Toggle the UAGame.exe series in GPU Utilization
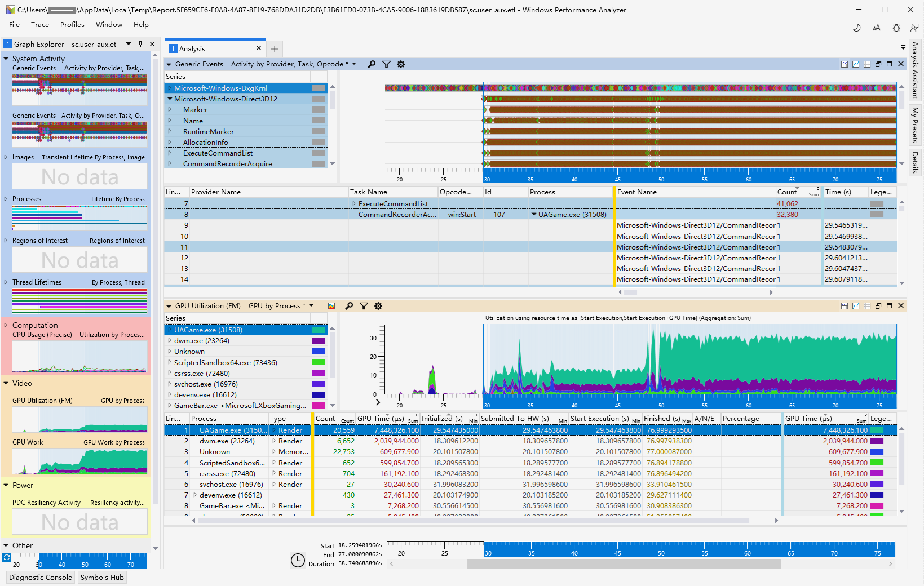Viewport: 924px width, 586px height. (319, 329)
